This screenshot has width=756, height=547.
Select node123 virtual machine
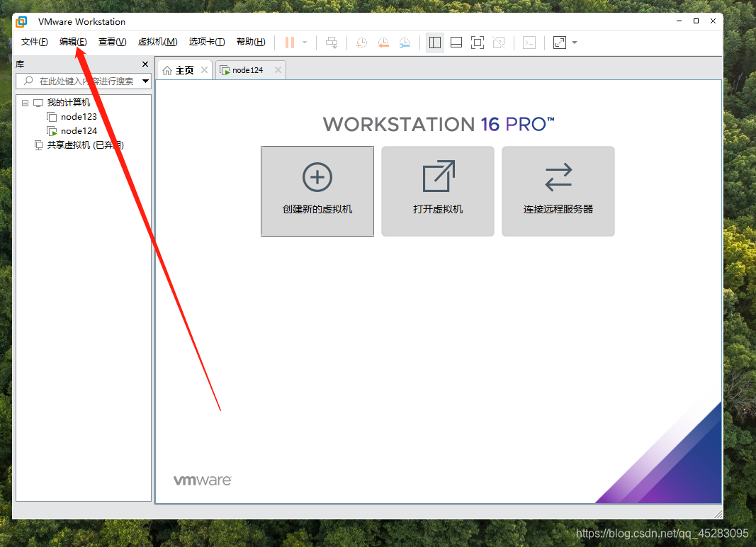pyautogui.click(x=79, y=117)
